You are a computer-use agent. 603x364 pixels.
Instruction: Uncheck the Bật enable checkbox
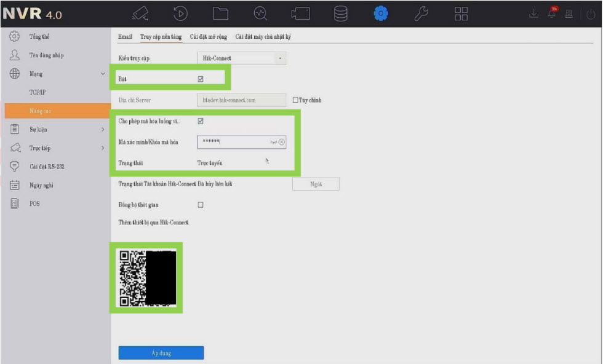(201, 79)
